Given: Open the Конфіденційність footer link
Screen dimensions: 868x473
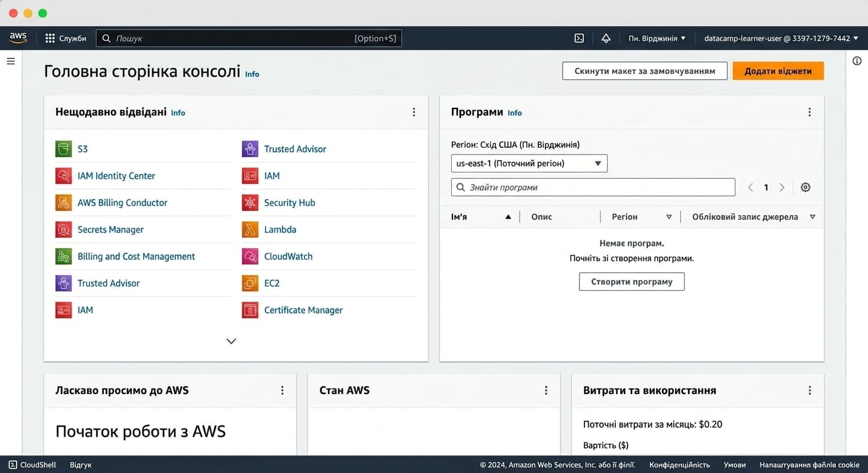Looking at the screenshot, I should (679, 465).
